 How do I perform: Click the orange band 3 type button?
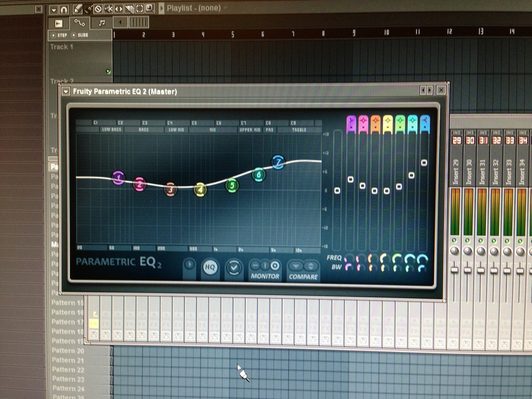pyautogui.click(x=376, y=124)
